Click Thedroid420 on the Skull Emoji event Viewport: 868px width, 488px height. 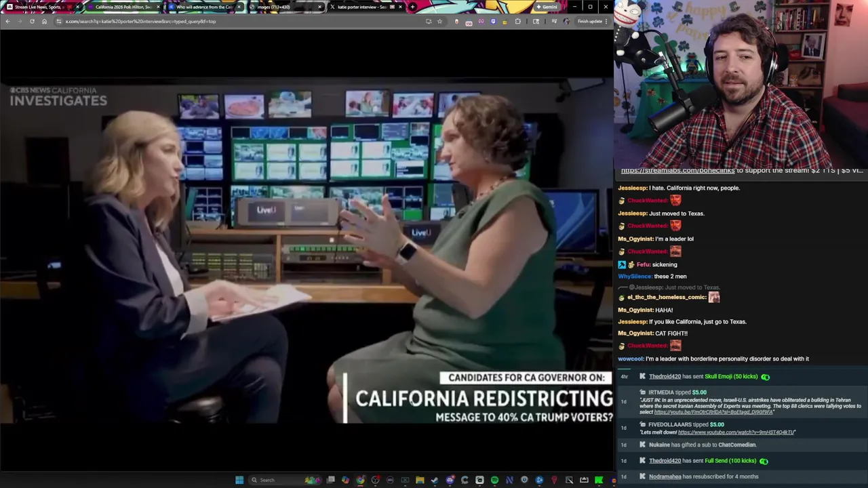tap(665, 377)
